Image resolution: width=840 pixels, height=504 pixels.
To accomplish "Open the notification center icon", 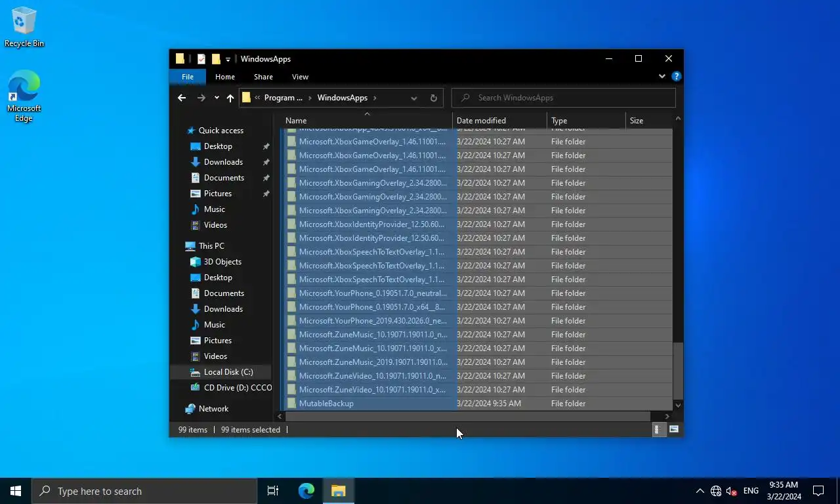I will click(x=818, y=491).
